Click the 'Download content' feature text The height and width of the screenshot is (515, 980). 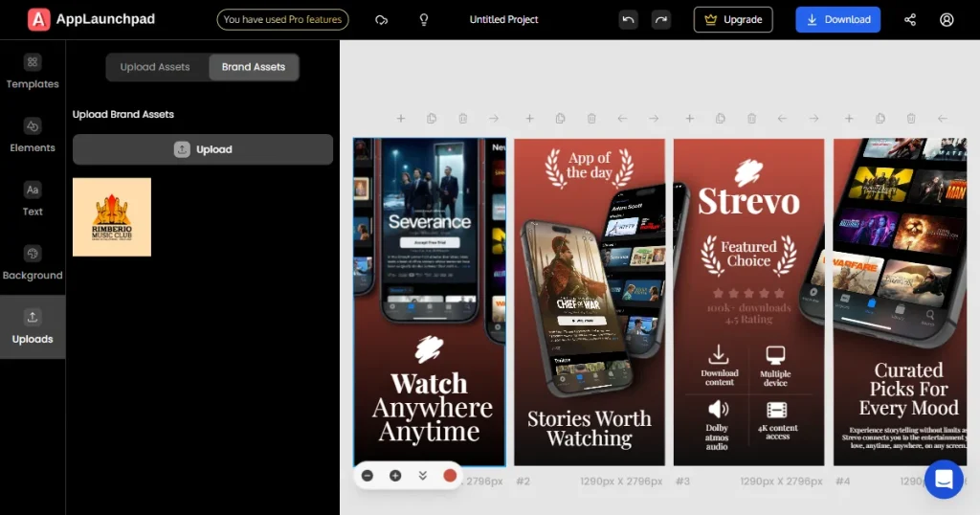[x=719, y=377]
